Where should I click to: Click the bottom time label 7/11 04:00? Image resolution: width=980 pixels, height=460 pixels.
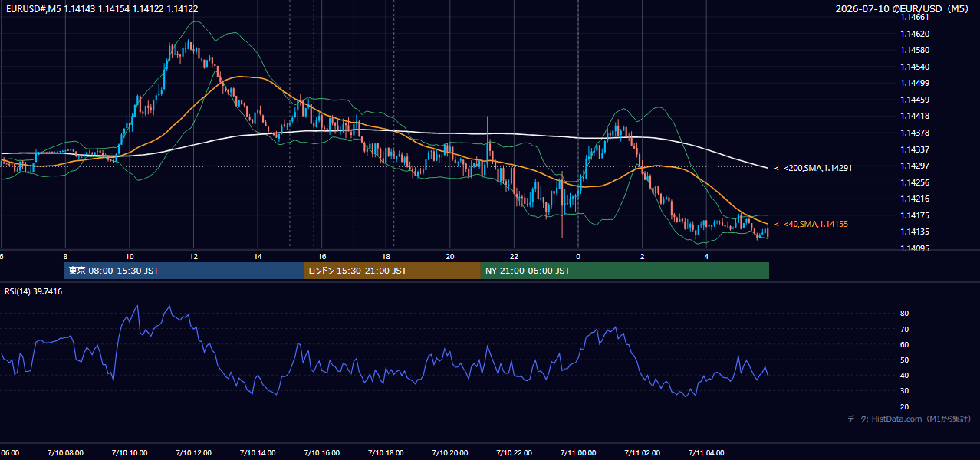click(x=705, y=452)
